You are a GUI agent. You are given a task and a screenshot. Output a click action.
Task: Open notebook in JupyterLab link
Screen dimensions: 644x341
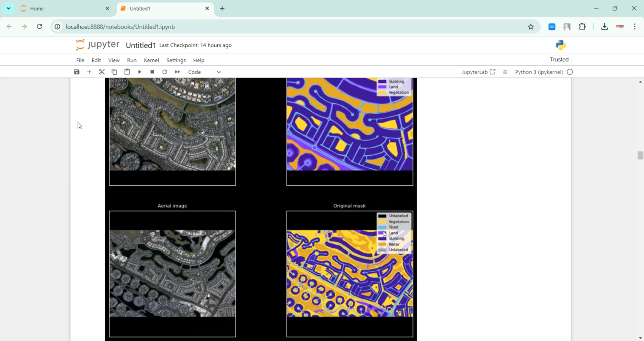(x=478, y=72)
